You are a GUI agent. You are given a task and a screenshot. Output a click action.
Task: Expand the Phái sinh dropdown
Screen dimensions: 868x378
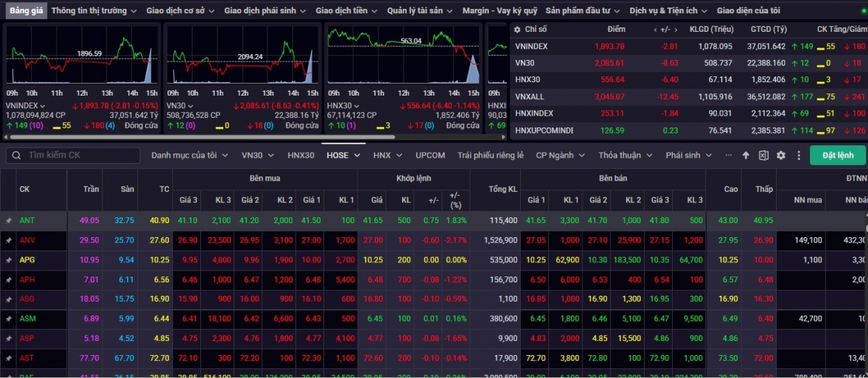pyautogui.click(x=709, y=156)
